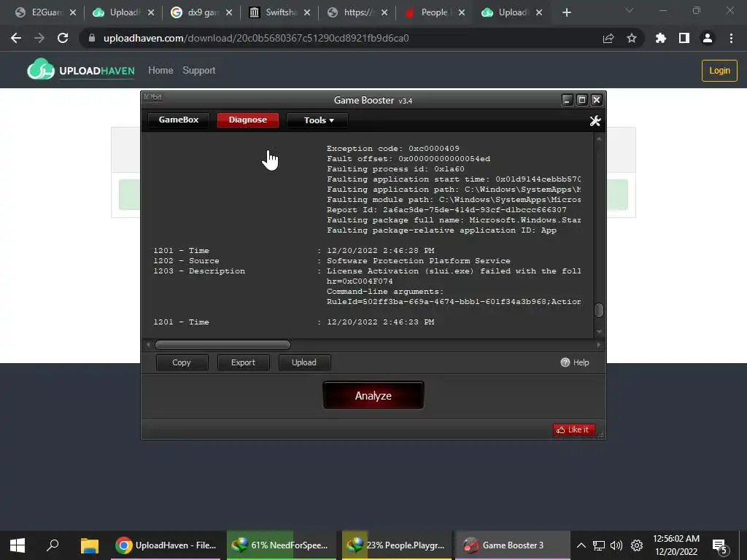This screenshot has height=560, width=747.
Task: Click the Exception code 0xc0000409 line
Action: [393, 149]
